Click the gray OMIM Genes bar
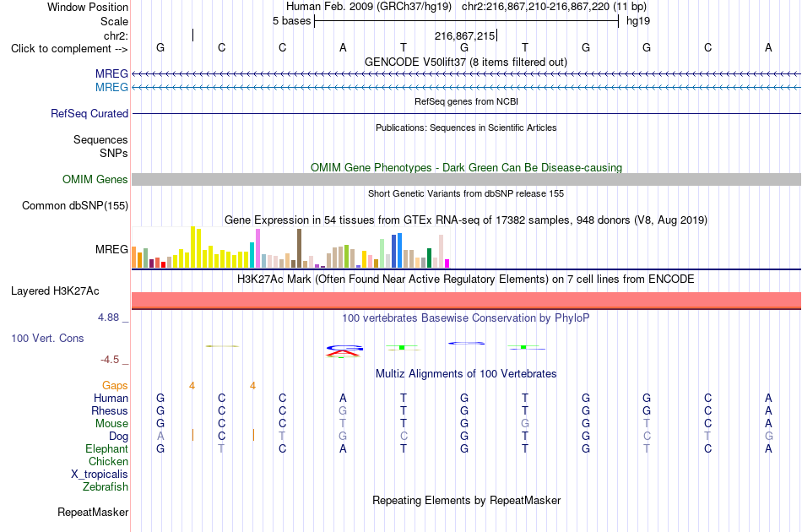802x532 pixels. click(x=467, y=180)
